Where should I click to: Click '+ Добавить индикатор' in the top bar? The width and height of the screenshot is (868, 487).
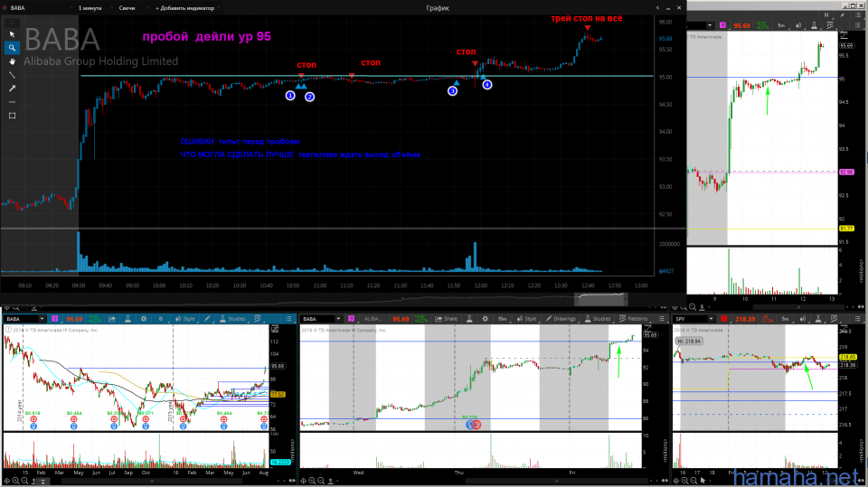coord(184,8)
